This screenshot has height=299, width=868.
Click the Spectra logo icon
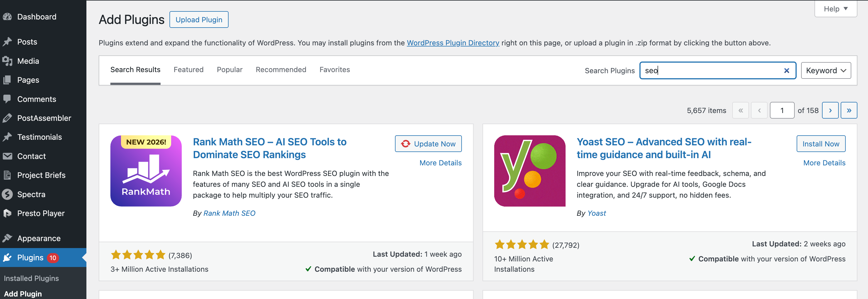8,194
